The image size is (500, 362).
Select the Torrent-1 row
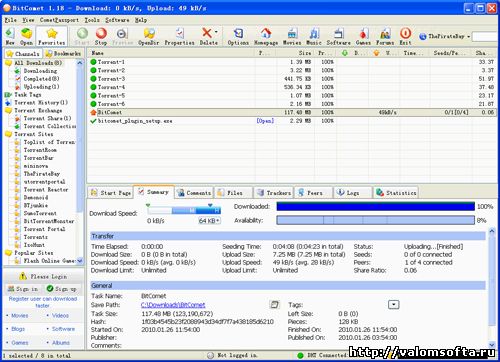(x=292, y=62)
